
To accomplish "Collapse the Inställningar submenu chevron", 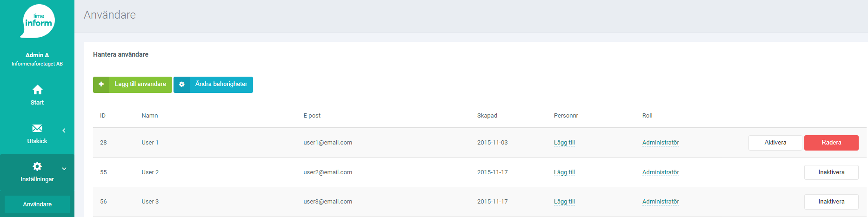I will click(x=64, y=169).
